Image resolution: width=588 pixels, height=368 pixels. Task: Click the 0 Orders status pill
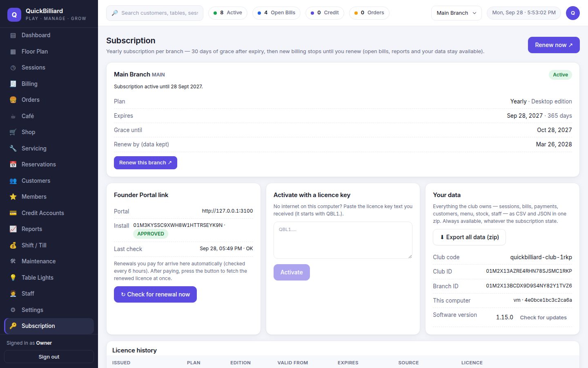click(x=369, y=13)
